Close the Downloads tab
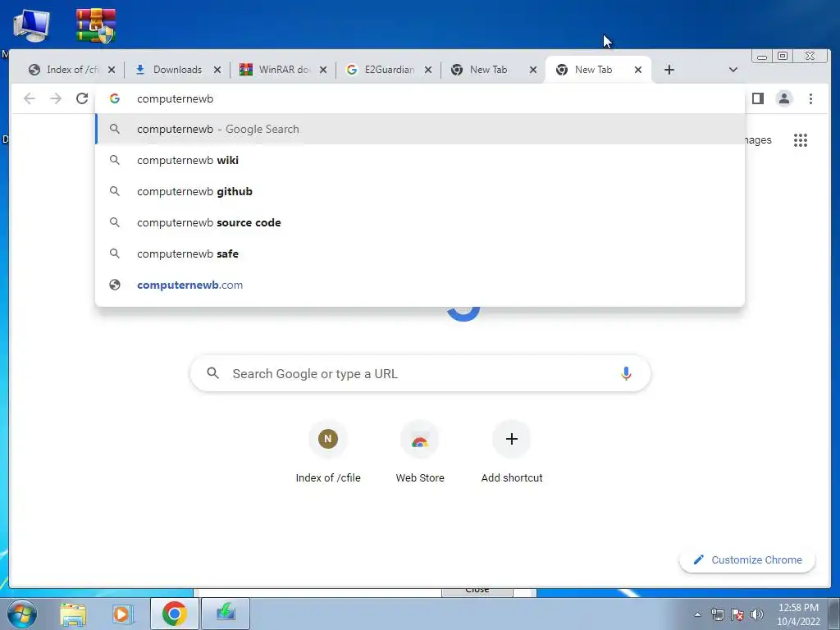 (x=217, y=70)
